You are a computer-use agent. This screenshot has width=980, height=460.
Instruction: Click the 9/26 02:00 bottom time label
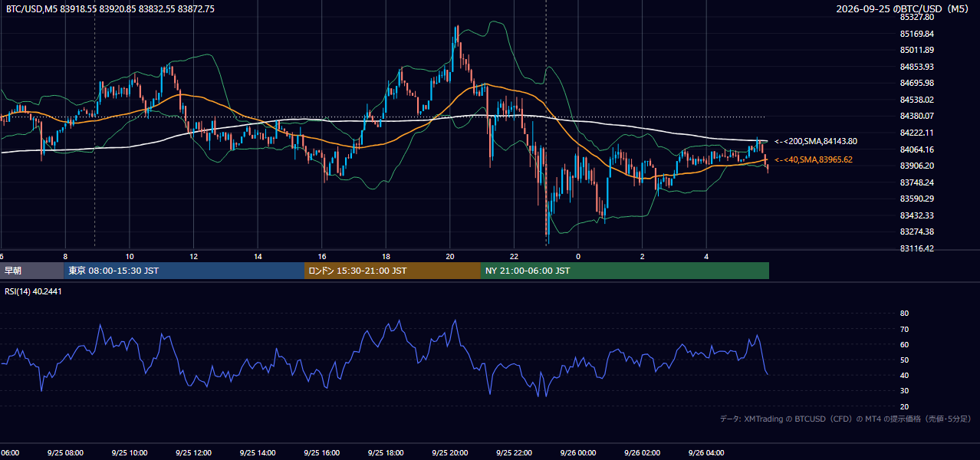click(642, 452)
